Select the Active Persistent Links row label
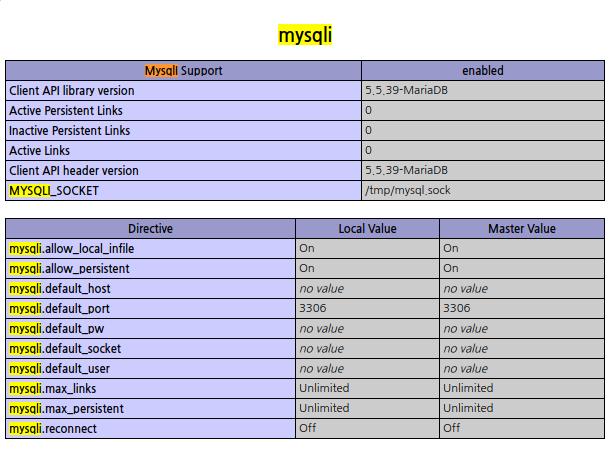The height and width of the screenshot is (449, 611). coord(66,111)
